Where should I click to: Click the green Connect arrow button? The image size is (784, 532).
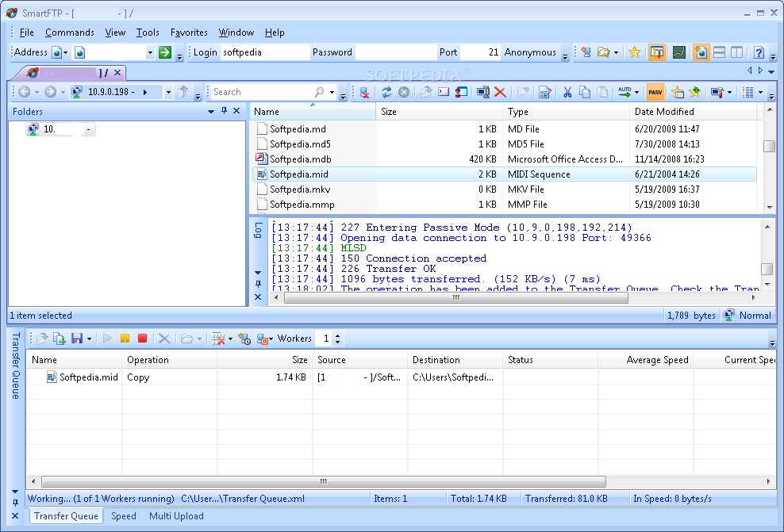[165, 52]
